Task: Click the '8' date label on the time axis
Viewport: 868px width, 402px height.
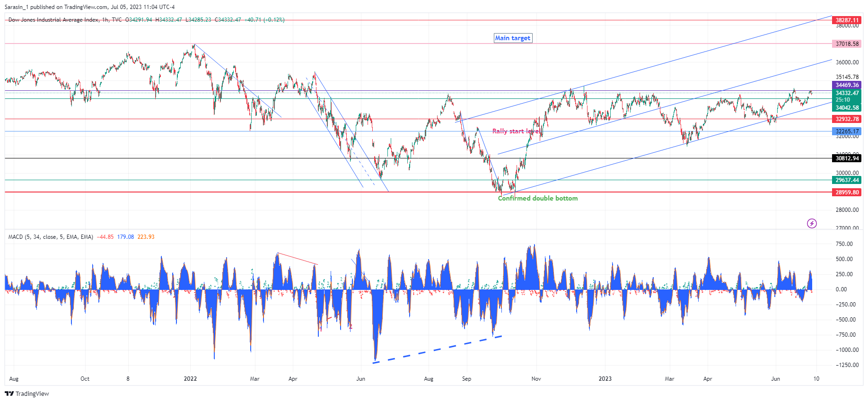Action: coord(128,379)
